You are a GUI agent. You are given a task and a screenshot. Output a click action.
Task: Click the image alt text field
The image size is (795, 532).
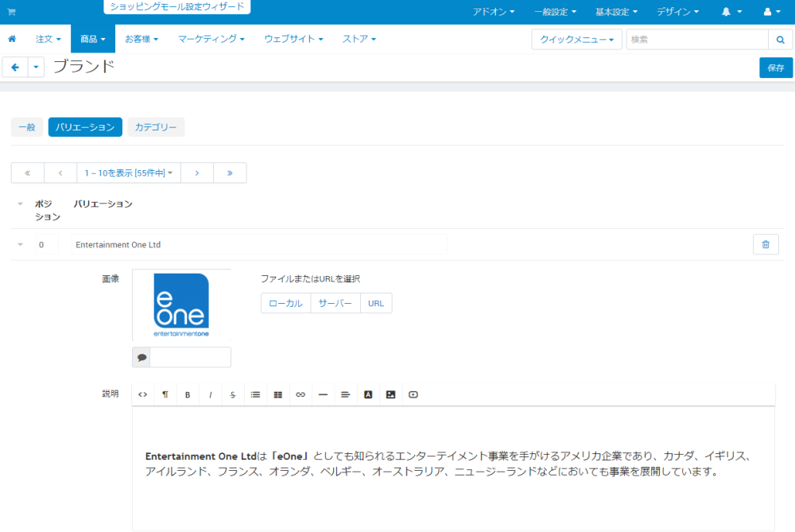pyautogui.click(x=191, y=358)
